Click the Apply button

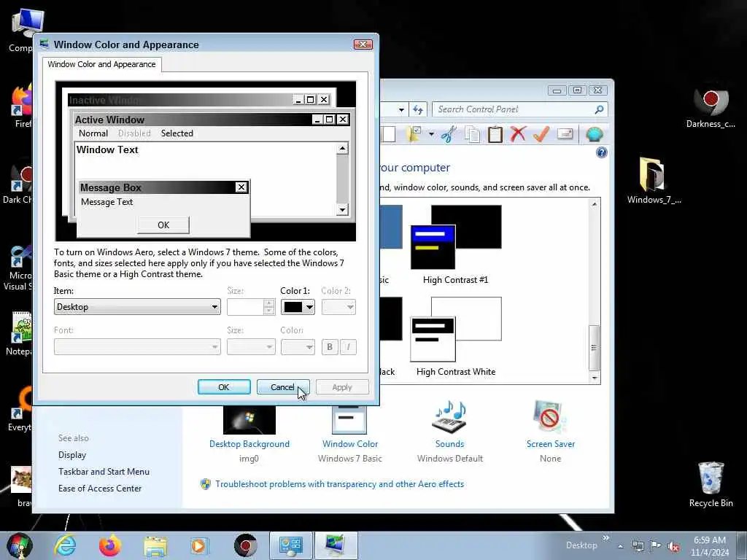click(342, 387)
